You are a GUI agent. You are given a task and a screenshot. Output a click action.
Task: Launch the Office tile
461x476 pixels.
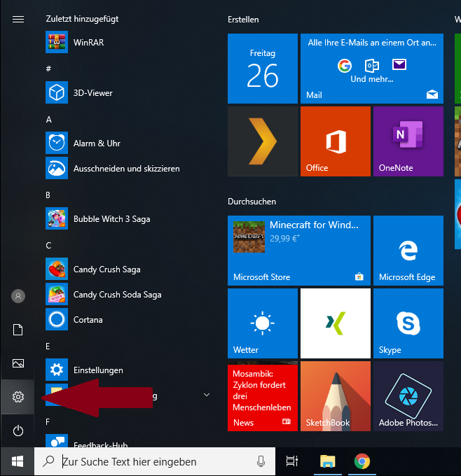[335, 141]
